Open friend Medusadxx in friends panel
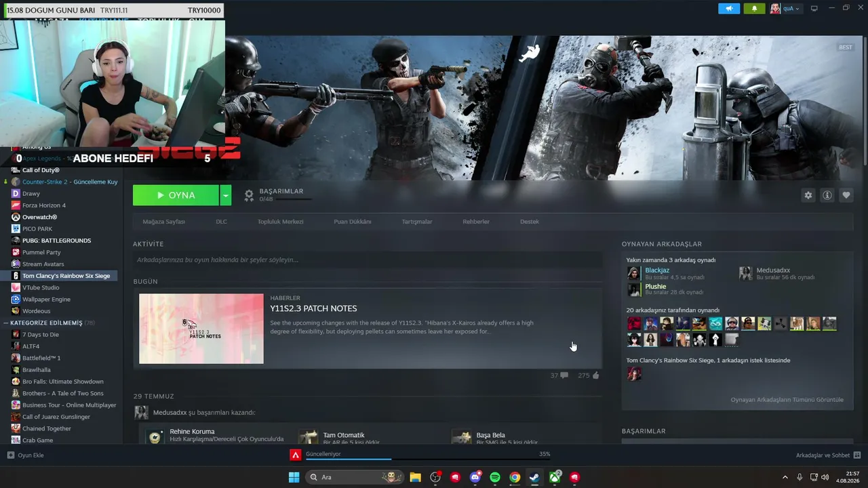868x488 pixels. (773, 270)
